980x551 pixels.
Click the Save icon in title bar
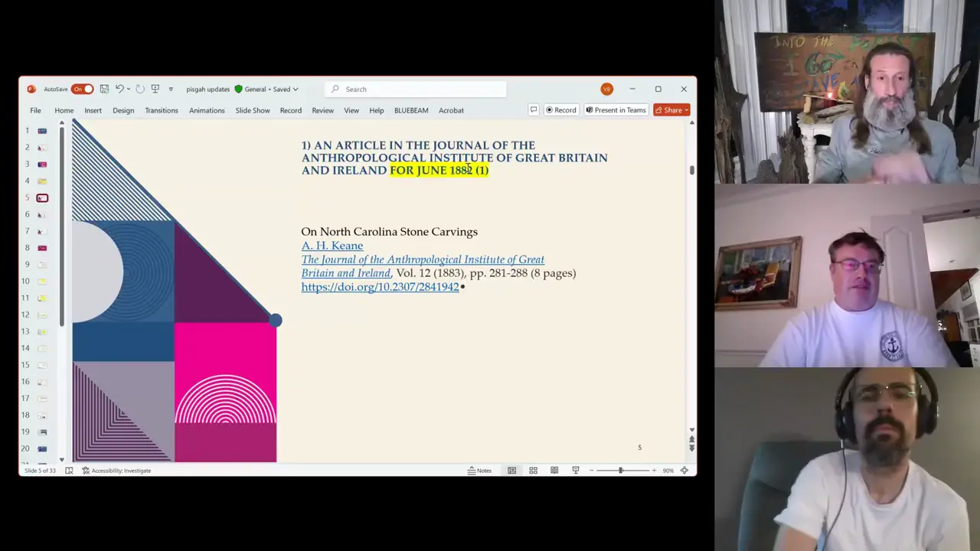[104, 89]
